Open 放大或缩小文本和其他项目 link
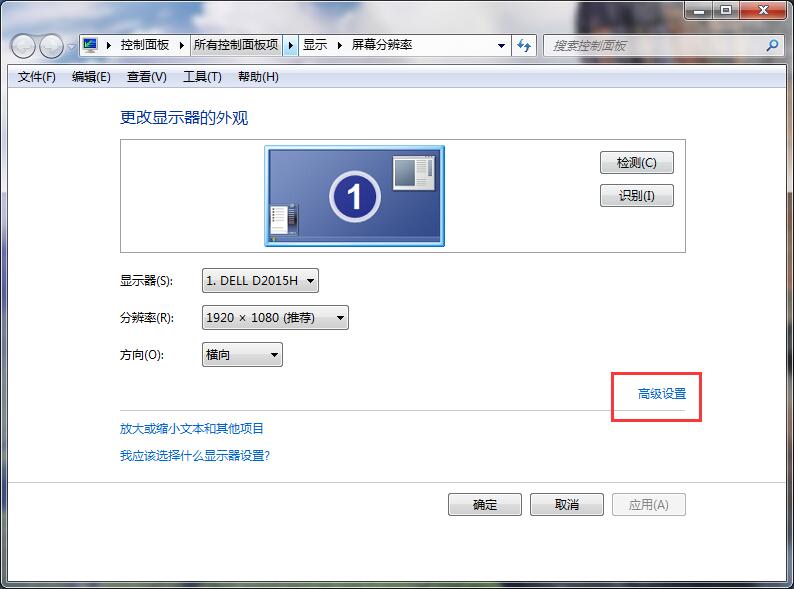794x589 pixels. pyautogui.click(x=191, y=428)
